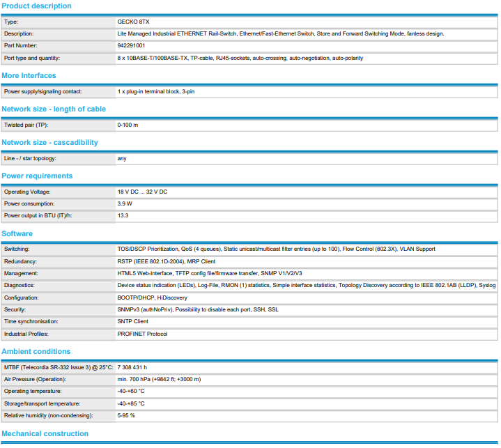Click 'Relative humidity (non-condensing):' label
The height and width of the screenshot is (448, 501).
[x=49, y=416]
